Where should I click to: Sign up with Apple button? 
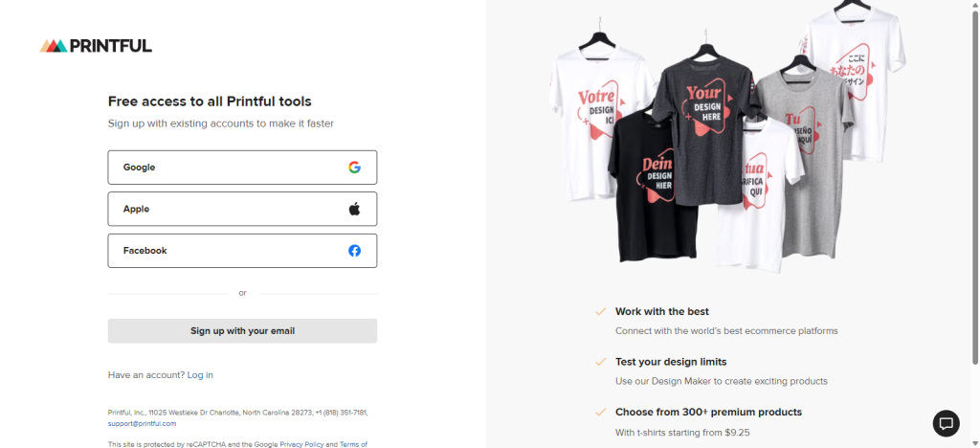(x=242, y=209)
